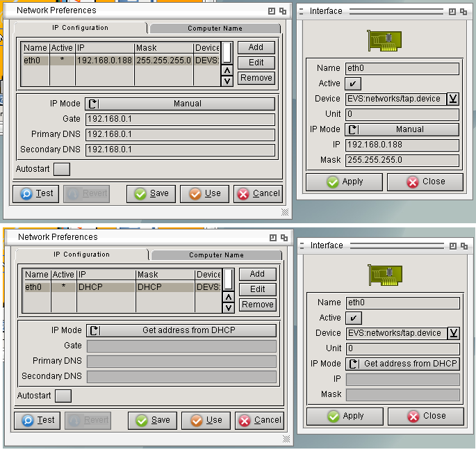
Task: Switch to Computer Name tab in the Manual-mode window
Action: 215,29
